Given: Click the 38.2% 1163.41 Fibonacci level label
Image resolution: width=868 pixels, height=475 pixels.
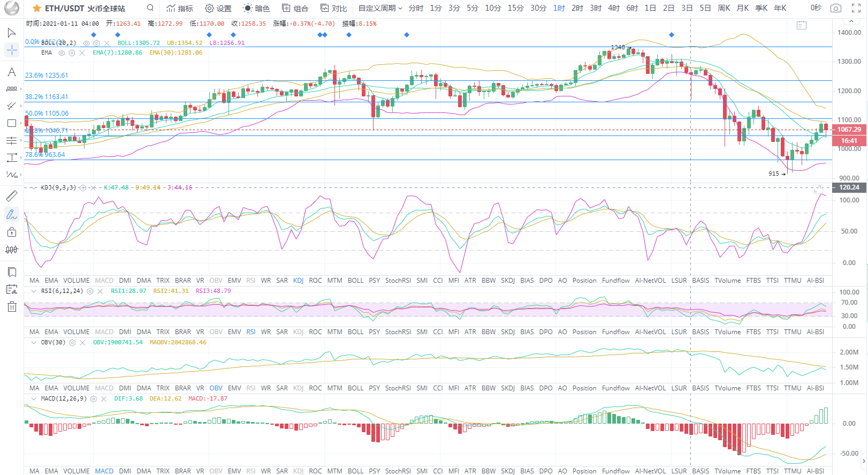Looking at the screenshot, I should (47, 97).
